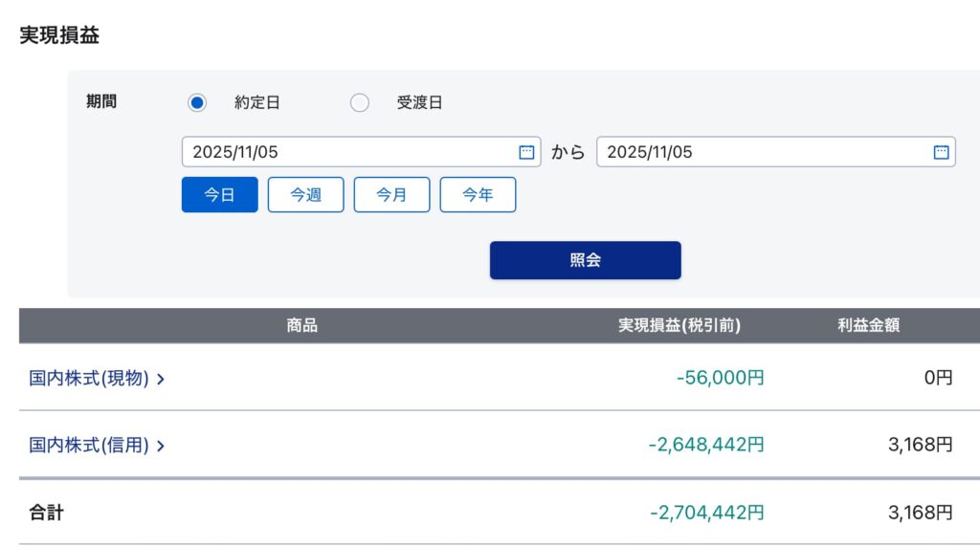Click the start date input field

point(349,152)
